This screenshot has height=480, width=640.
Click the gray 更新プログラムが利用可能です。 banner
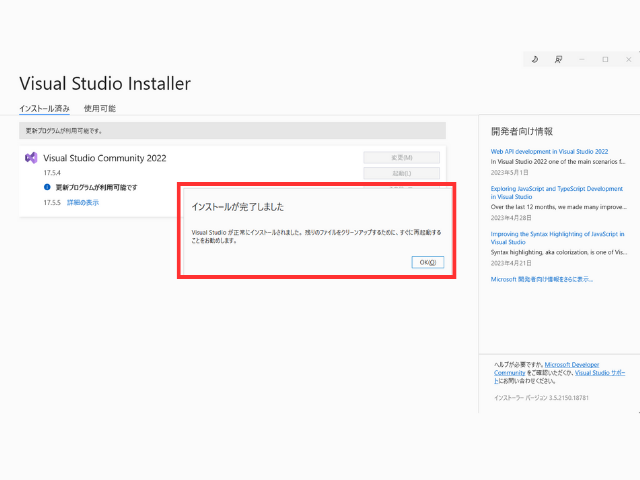[232, 131]
